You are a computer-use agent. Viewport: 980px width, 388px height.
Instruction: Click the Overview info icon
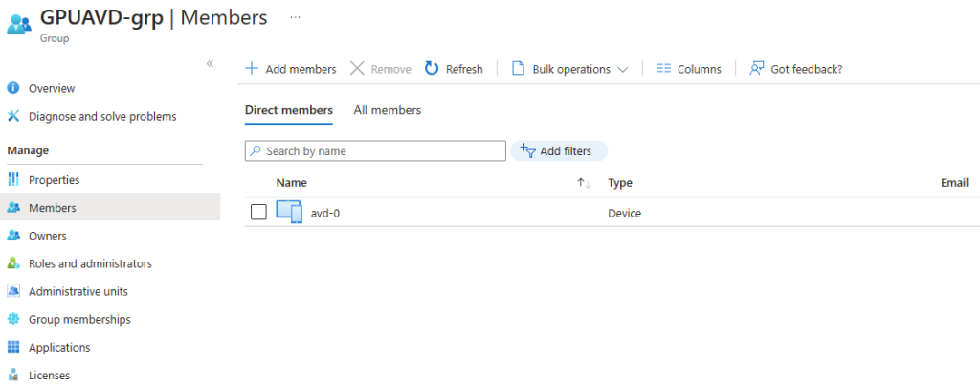[x=13, y=88]
